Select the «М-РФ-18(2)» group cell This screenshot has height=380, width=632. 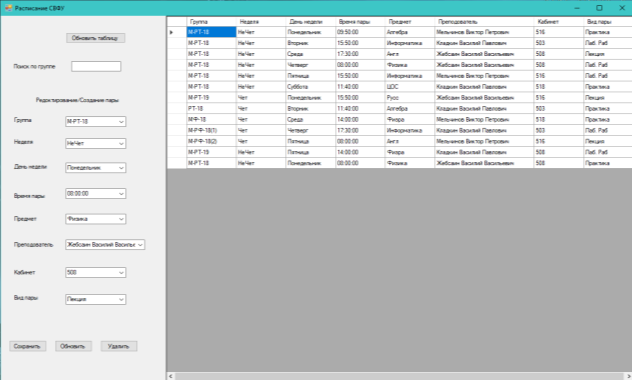pos(212,141)
